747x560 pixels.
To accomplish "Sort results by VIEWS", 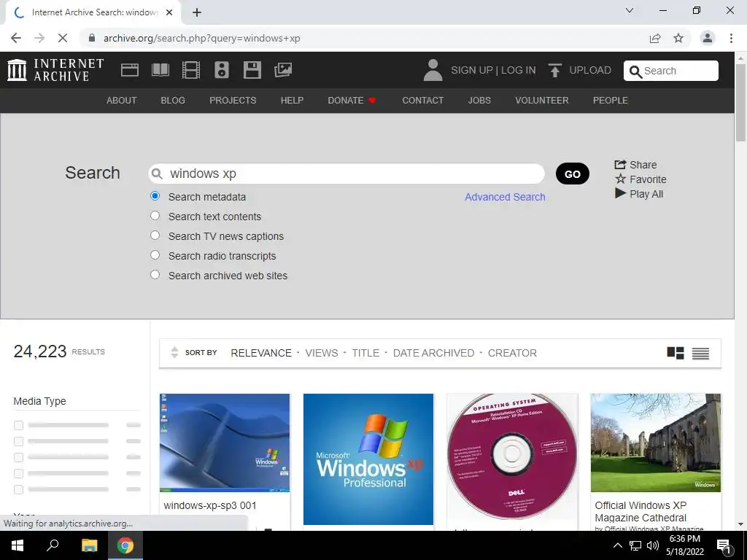I will [322, 353].
